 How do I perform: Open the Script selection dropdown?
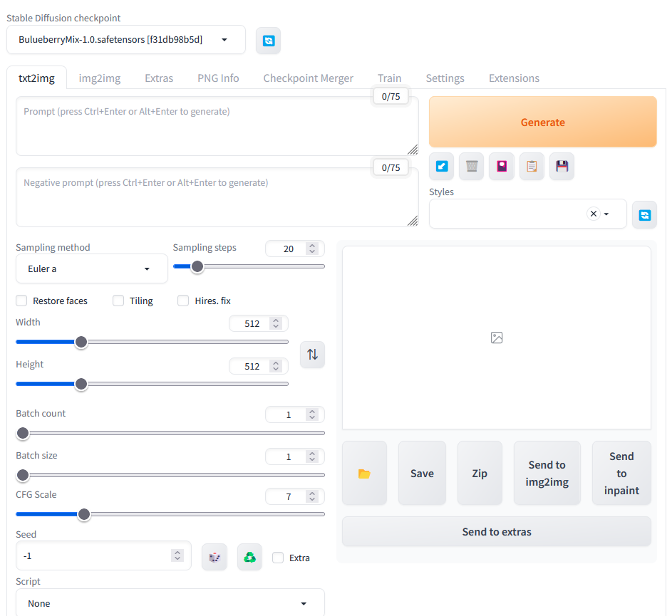170,602
